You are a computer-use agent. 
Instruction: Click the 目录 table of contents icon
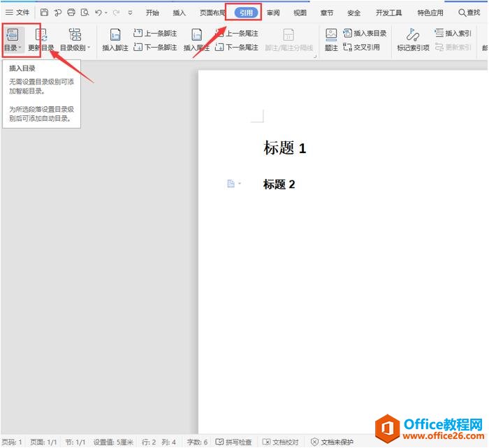coord(13,35)
